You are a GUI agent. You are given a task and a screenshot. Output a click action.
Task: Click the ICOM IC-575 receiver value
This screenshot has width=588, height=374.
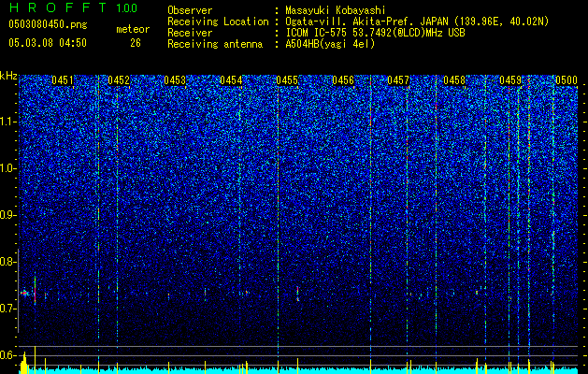pyautogui.click(x=375, y=33)
